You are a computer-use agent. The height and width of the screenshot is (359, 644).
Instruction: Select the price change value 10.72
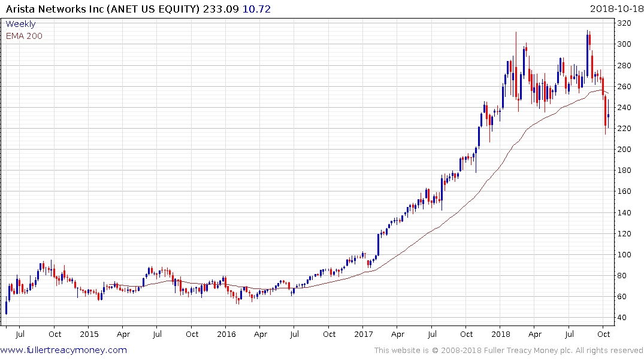[x=256, y=9]
